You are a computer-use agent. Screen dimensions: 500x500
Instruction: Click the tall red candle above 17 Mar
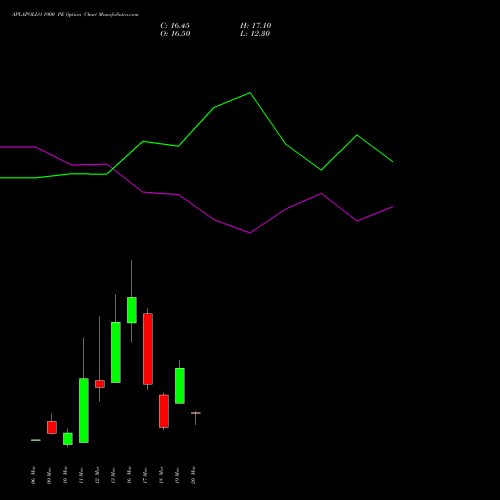[x=148, y=349]
